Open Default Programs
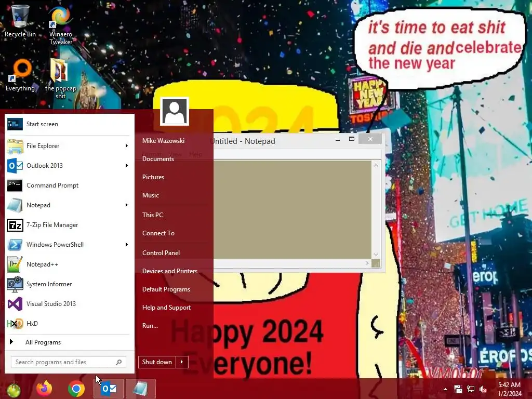Image resolution: width=532 pixels, height=399 pixels. pos(166,289)
